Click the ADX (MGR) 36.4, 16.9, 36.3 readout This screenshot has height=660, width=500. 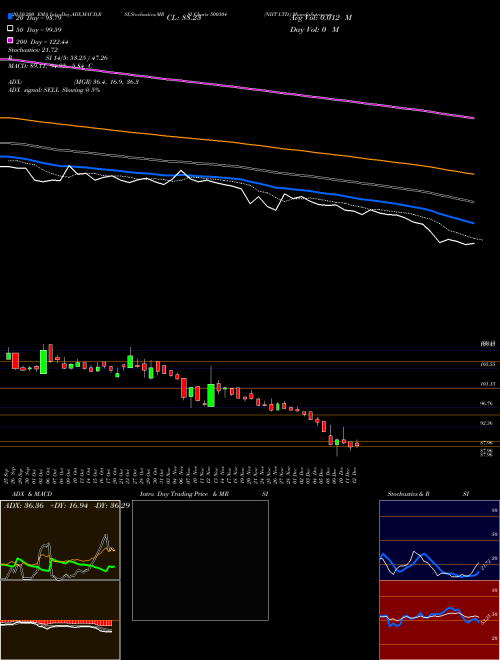click(73, 82)
